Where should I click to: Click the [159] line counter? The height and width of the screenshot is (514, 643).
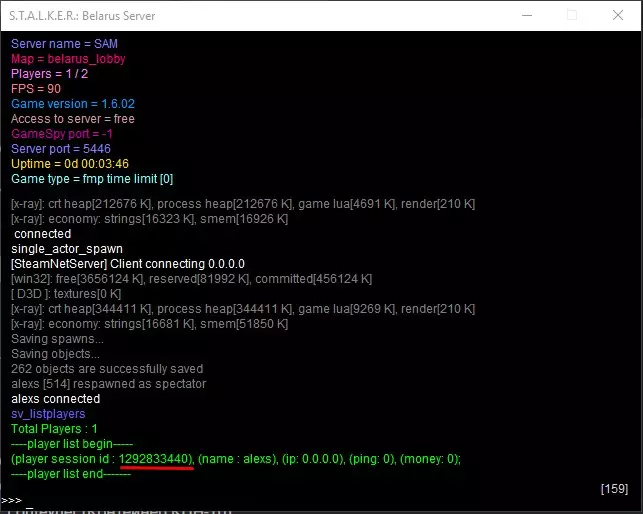[614, 489]
